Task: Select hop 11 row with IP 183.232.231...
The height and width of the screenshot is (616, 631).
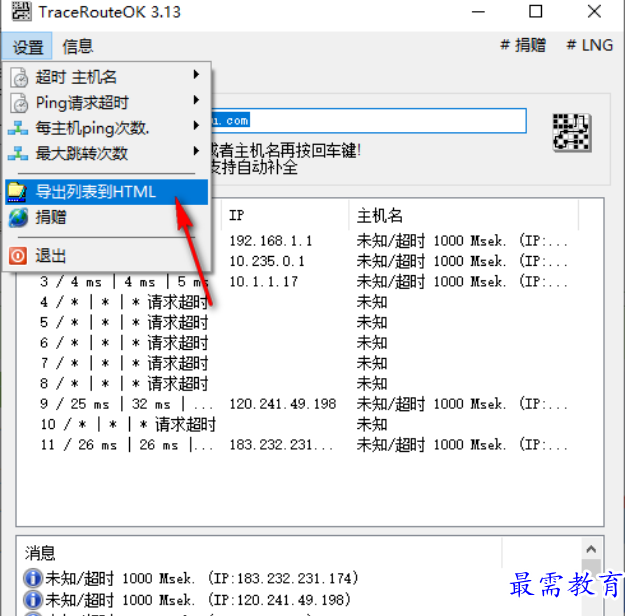Action: pos(310,445)
